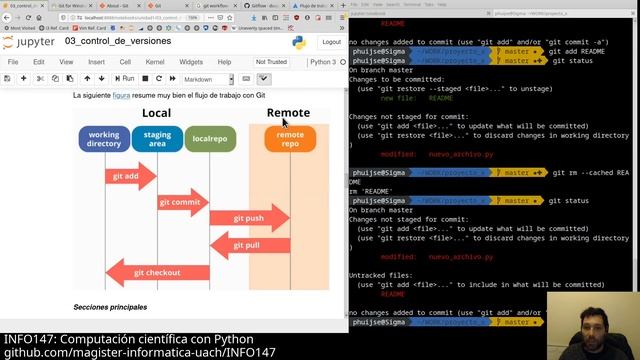Move selected cell down arrow

coord(102,79)
